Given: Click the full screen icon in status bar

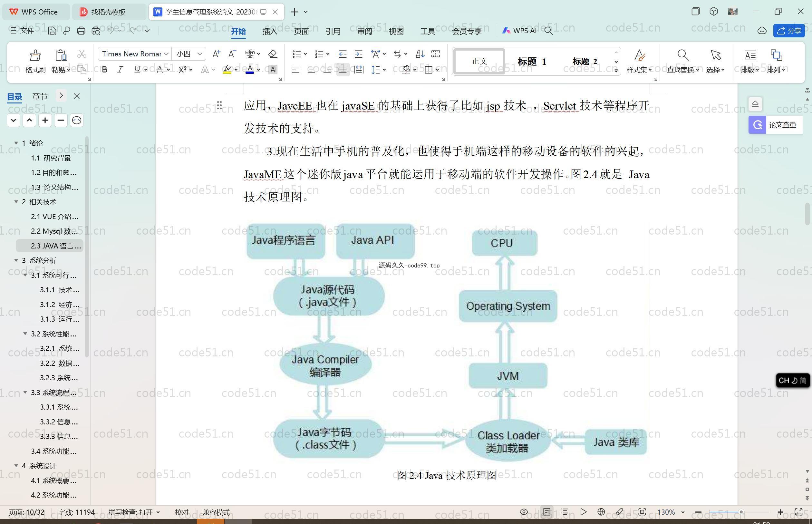Looking at the screenshot, I should coord(799,512).
